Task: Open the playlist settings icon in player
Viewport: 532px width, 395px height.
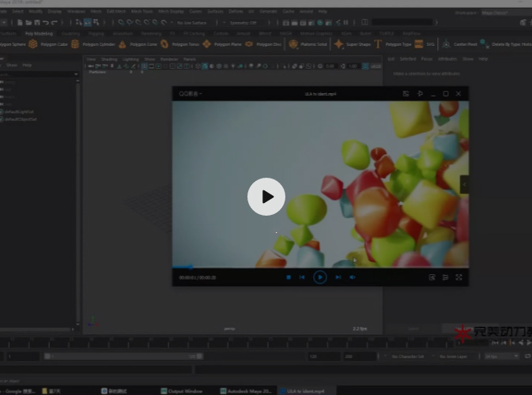Action: 445,277
